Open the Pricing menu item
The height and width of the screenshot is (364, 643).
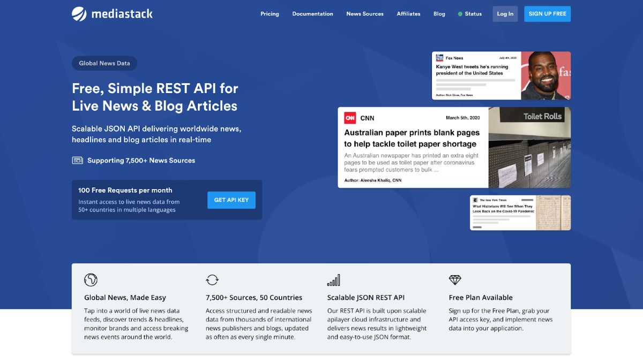coord(270,14)
